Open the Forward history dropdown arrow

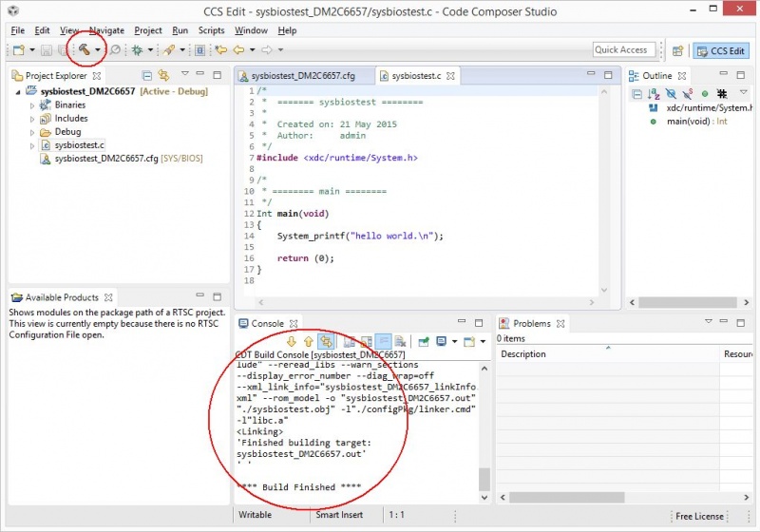280,50
